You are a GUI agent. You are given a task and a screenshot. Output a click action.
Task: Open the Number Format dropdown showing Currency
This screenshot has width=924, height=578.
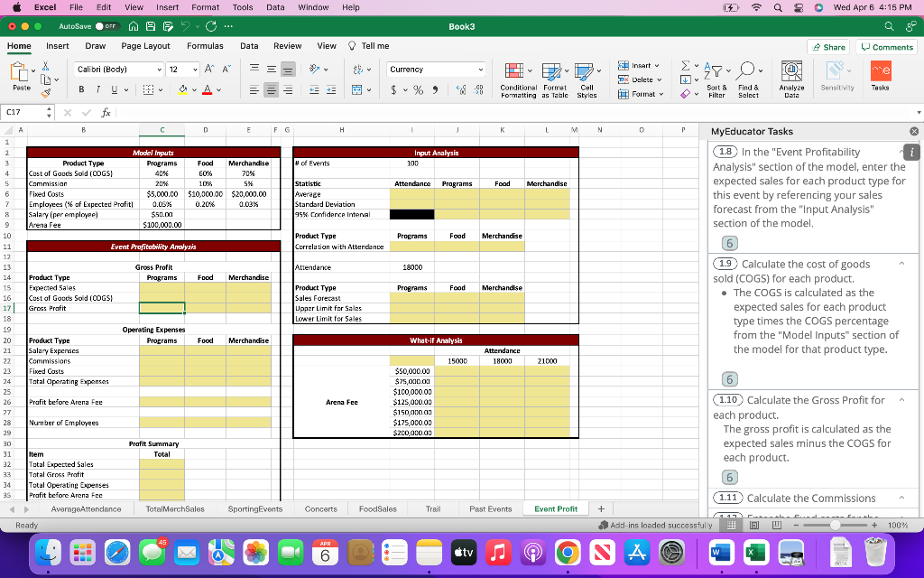(x=436, y=69)
